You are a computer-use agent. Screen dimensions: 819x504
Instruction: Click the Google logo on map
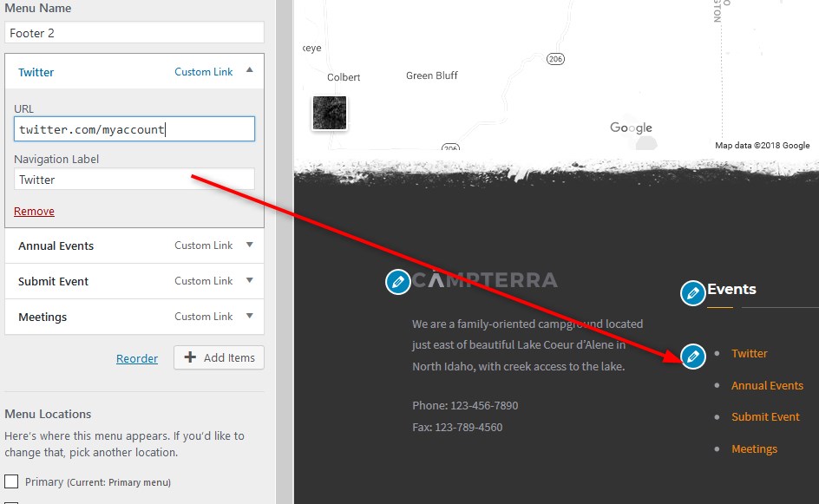[x=631, y=128]
